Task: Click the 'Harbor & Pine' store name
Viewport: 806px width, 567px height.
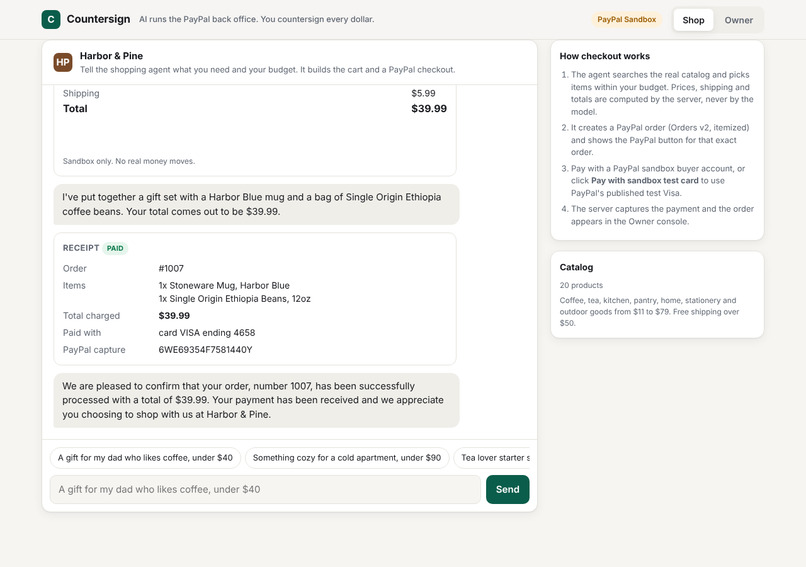Action: (111, 56)
